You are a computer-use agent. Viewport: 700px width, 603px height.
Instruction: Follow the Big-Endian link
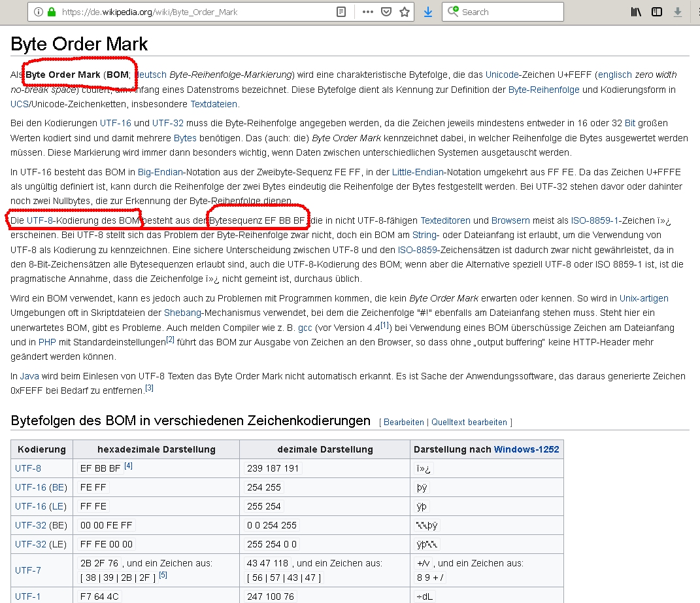(x=160, y=172)
